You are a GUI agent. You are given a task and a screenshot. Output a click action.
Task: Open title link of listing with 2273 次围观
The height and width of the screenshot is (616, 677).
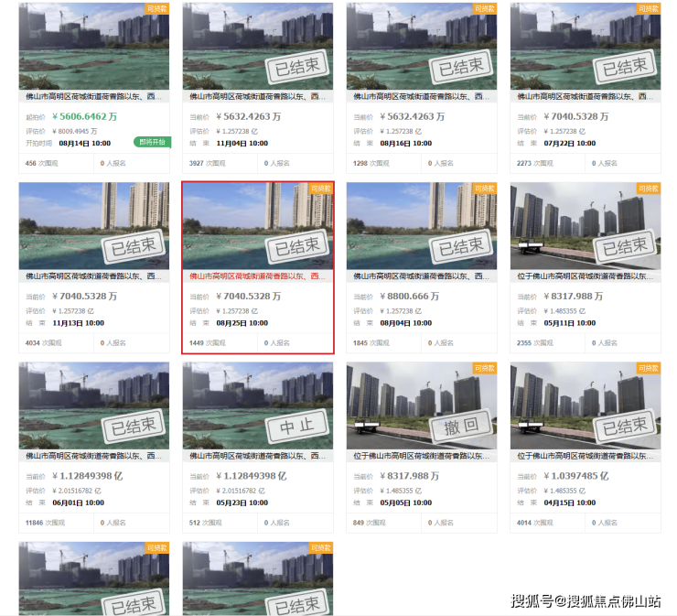click(585, 96)
